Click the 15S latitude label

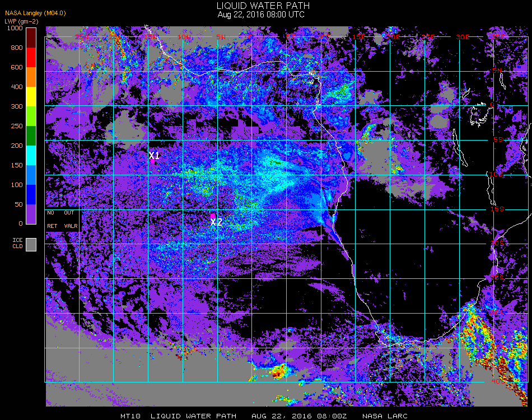pos(497,209)
